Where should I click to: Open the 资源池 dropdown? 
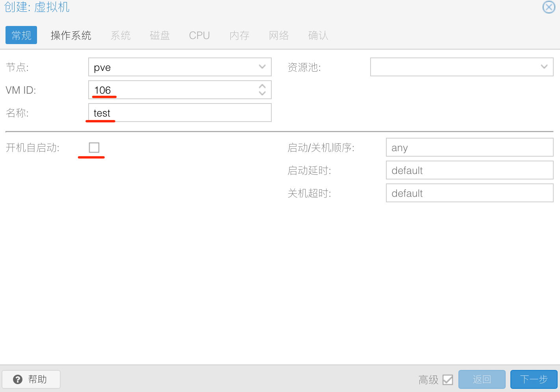pyautogui.click(x=544, y=67)
